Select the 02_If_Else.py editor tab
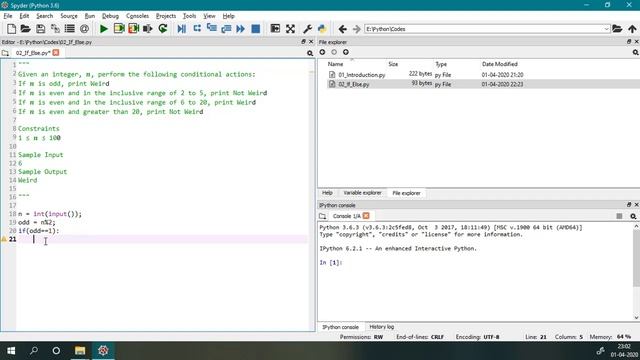Screen dimensions: 640x360 coord(33,53)
